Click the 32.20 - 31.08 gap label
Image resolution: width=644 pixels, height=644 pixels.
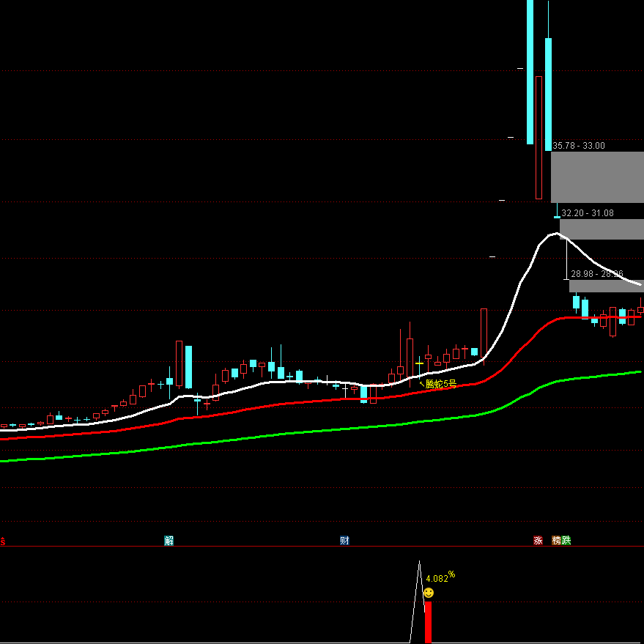coord(588,213)
